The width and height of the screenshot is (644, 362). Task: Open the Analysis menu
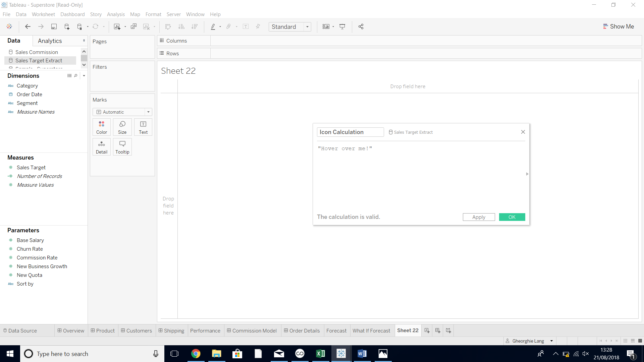[x=116, y=14]
